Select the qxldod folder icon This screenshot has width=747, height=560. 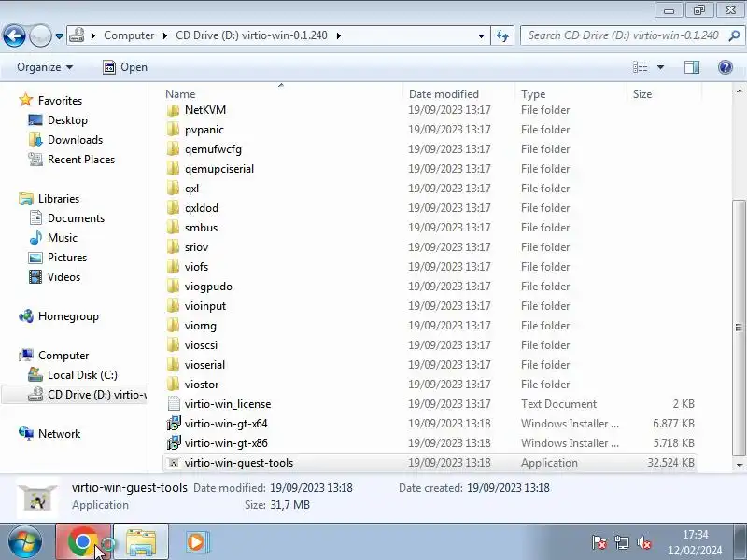point(174,207)
